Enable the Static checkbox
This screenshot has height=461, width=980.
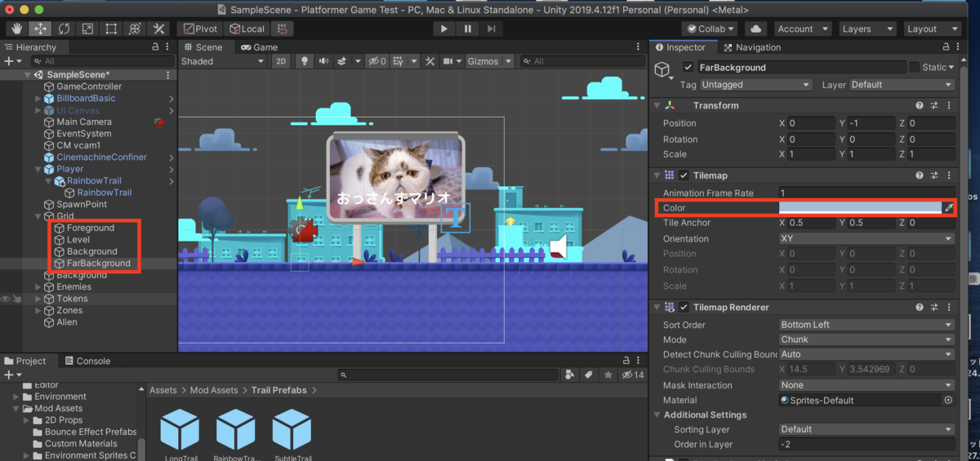pyautogui.click(x=915, y=68)
